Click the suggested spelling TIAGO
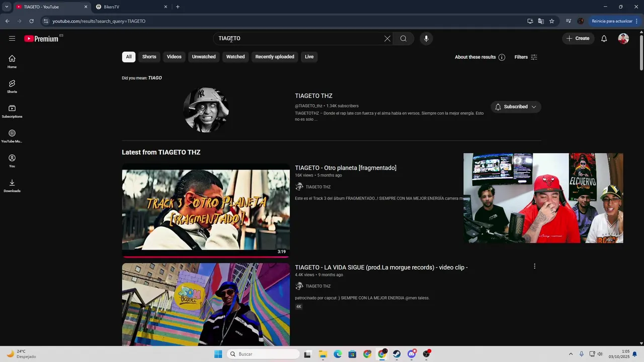Screen dimensions: 644x362 (x=155, y=78)
